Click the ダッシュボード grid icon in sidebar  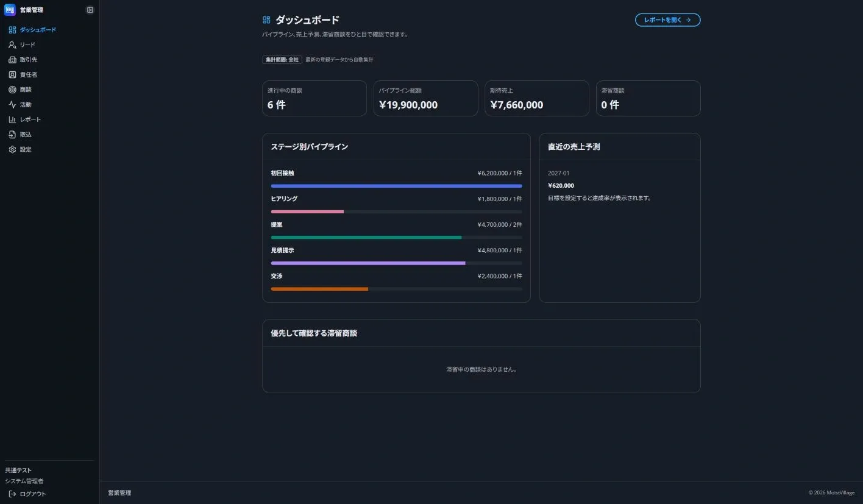point(12,30)
